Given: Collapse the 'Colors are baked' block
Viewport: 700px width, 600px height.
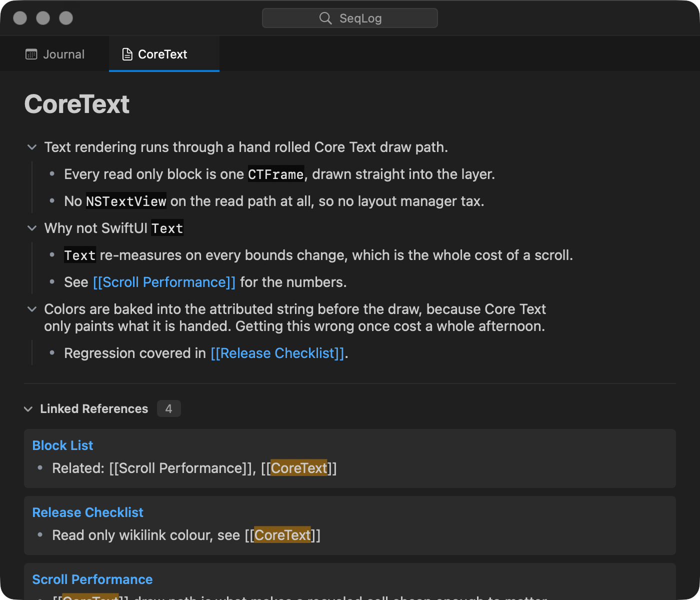Looking at the screenshot, I should click(32, 309).
